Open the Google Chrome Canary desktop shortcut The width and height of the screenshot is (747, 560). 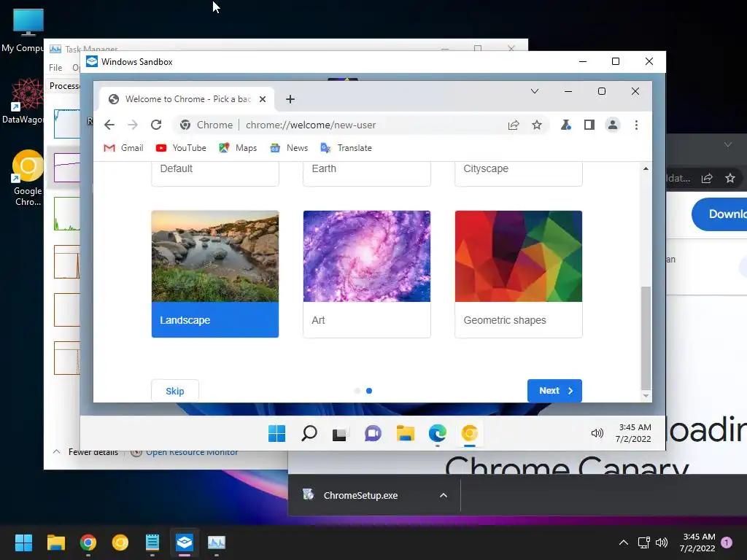[x=28, y=178]
